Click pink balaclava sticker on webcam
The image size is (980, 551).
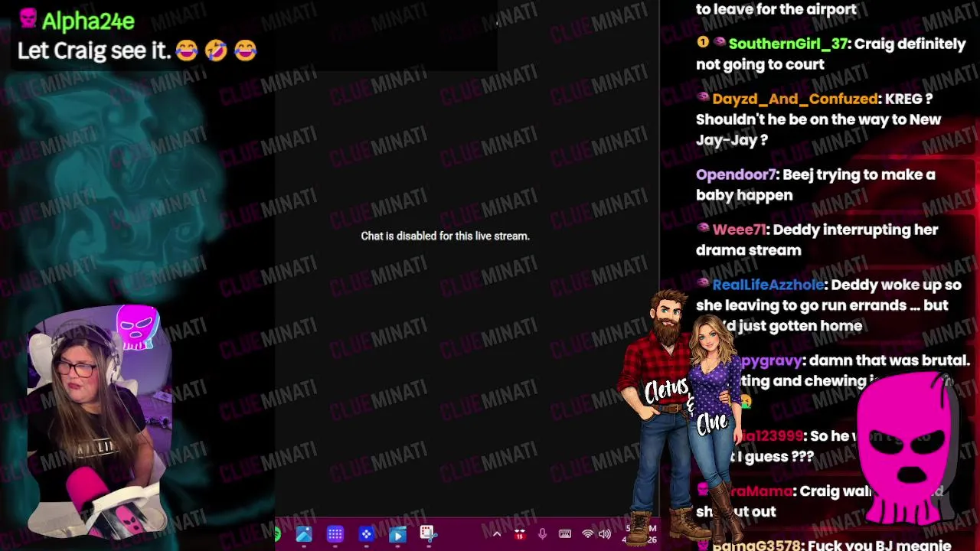coord(137,327)
